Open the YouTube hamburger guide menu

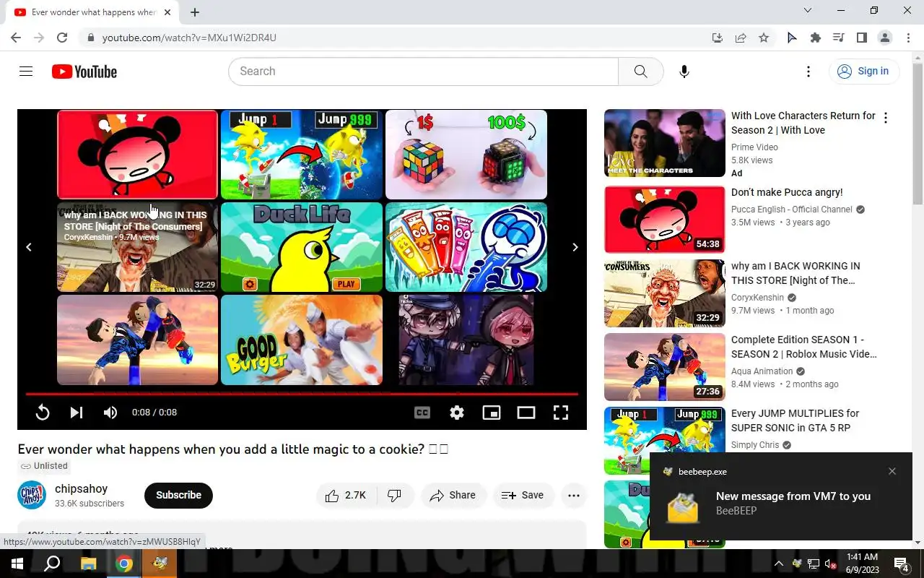pos(26,72)
